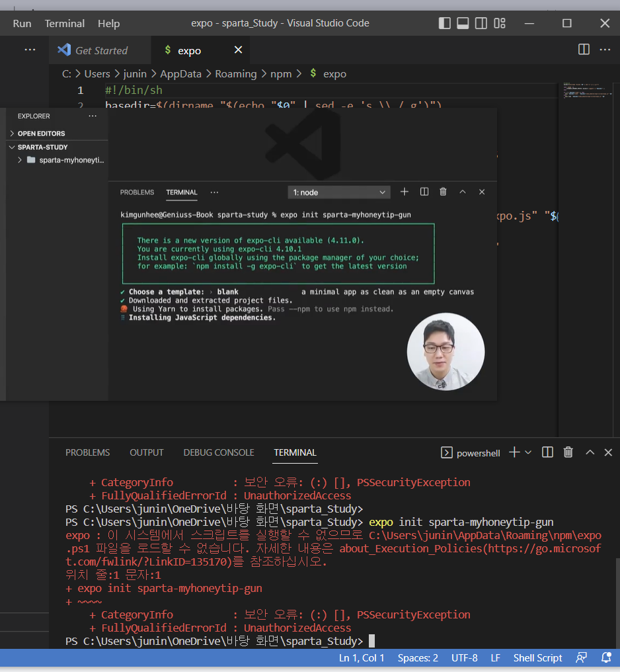Open the Terminal menu
Image resolution: width=620 pixels, height=672 pixels.
65,24
